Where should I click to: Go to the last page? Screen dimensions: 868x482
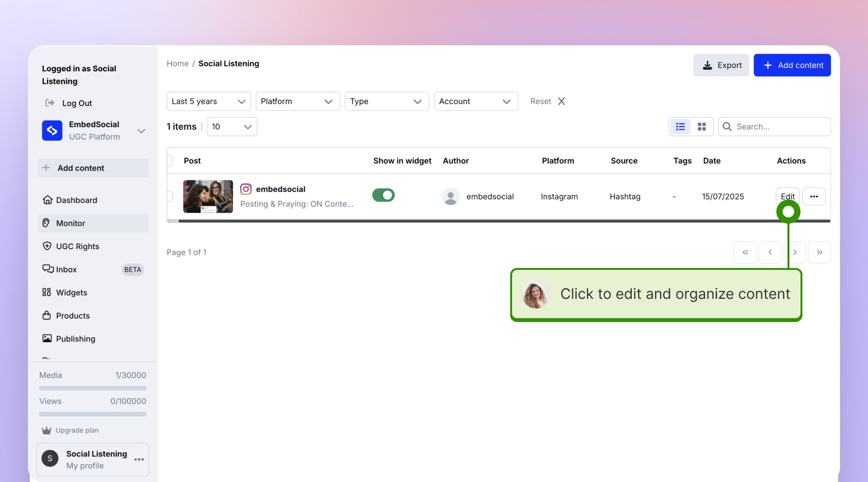pyautogui.click(x=819, y=252)
